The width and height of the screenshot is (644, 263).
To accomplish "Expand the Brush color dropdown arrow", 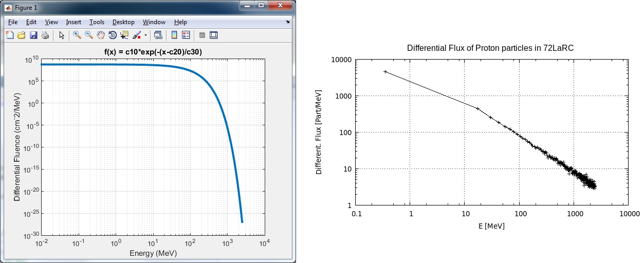I will tap(145, 35).
